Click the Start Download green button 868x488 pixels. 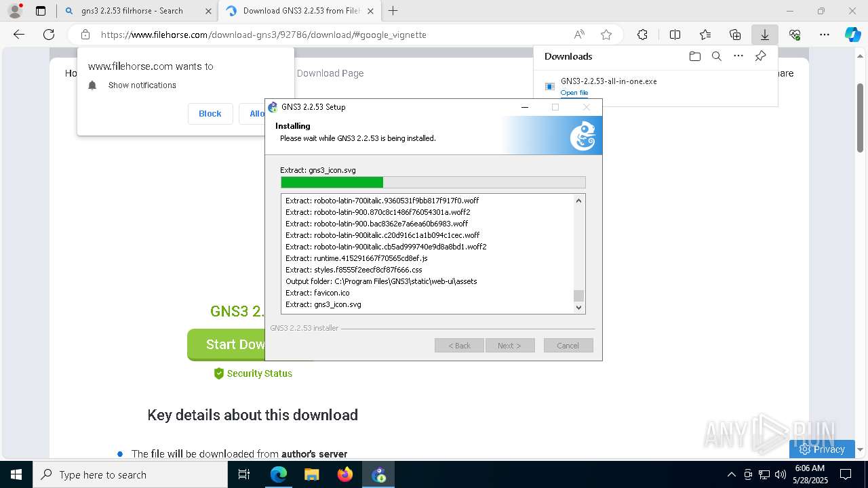coord(226,345)
